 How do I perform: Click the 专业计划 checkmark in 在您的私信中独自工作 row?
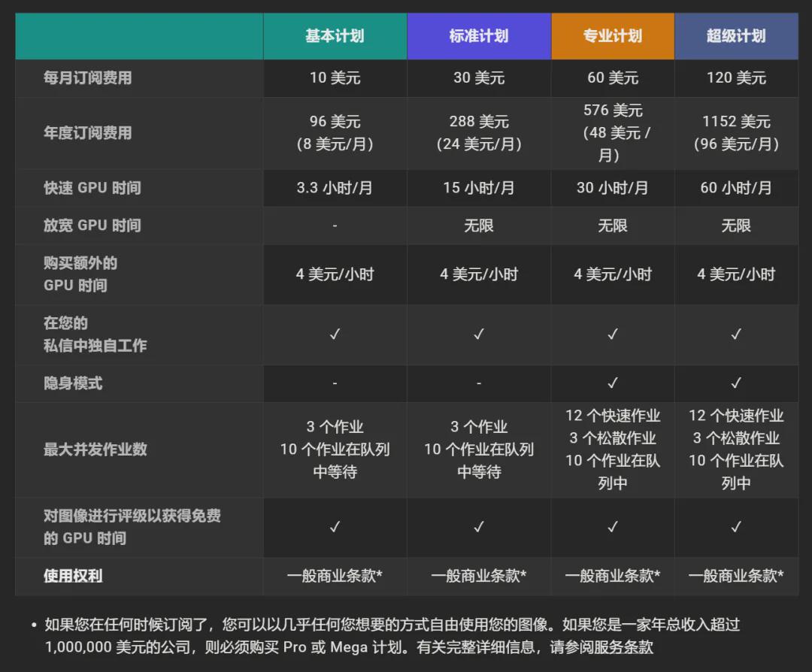(x=613, y=335)
